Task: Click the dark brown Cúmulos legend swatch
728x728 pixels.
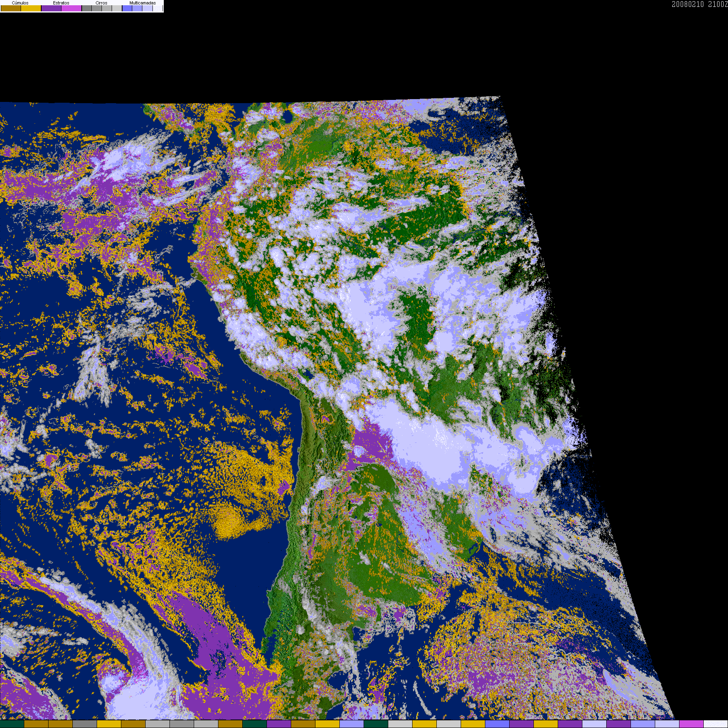Action: click(x=11, y=8)
